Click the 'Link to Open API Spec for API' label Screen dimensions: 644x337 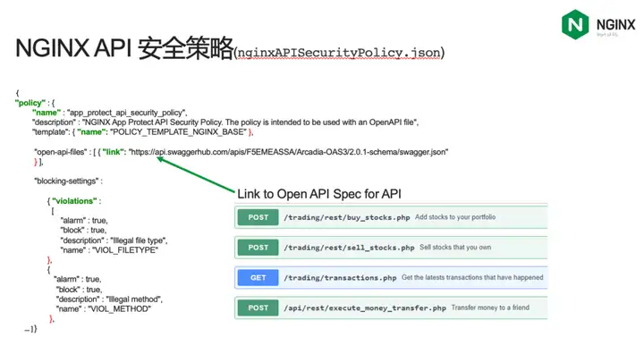[319, 194]
